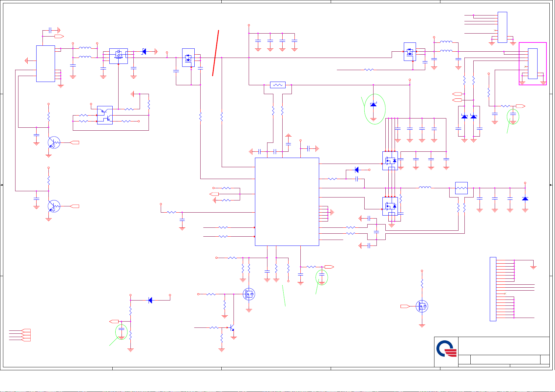Select the diode joining divider top to open terminal
555x392 pixels.
coord(150,300)
